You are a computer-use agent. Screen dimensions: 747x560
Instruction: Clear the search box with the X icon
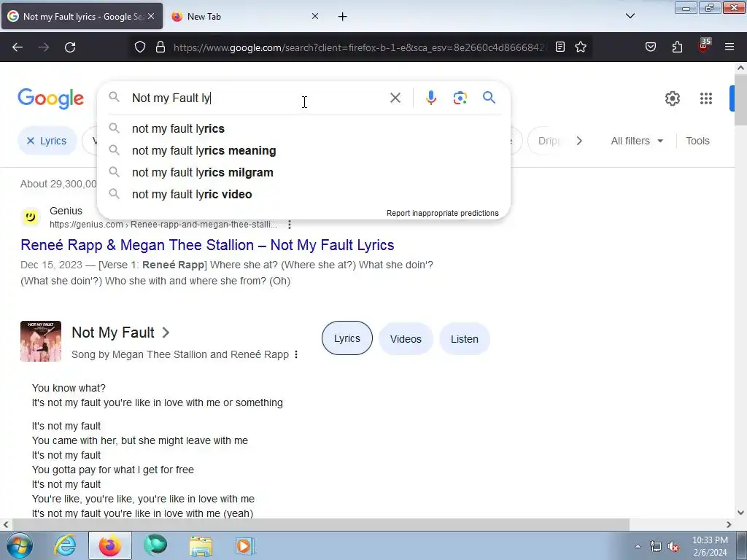click(x=395, y=98)
